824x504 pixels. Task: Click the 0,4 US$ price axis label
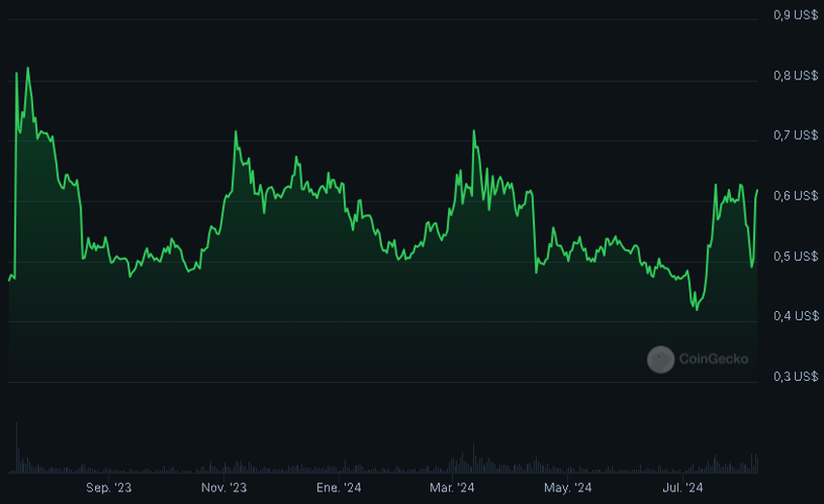[796, 316]
